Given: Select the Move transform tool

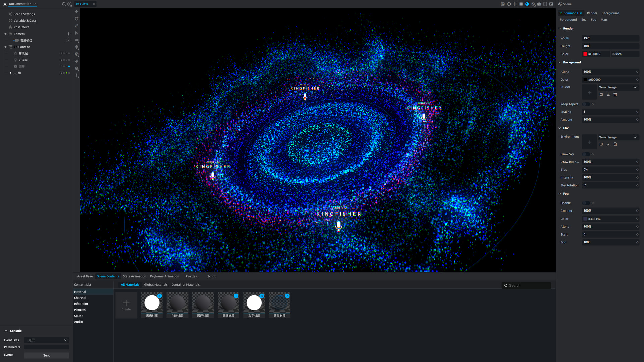Looking at the screenshot, I should coord(77,12).
